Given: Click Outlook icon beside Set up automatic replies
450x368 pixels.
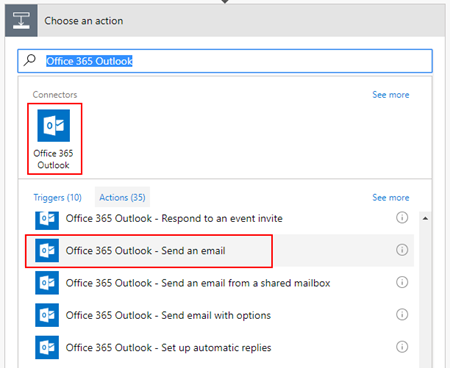Looking at the screenshot, I should point(47,347).
